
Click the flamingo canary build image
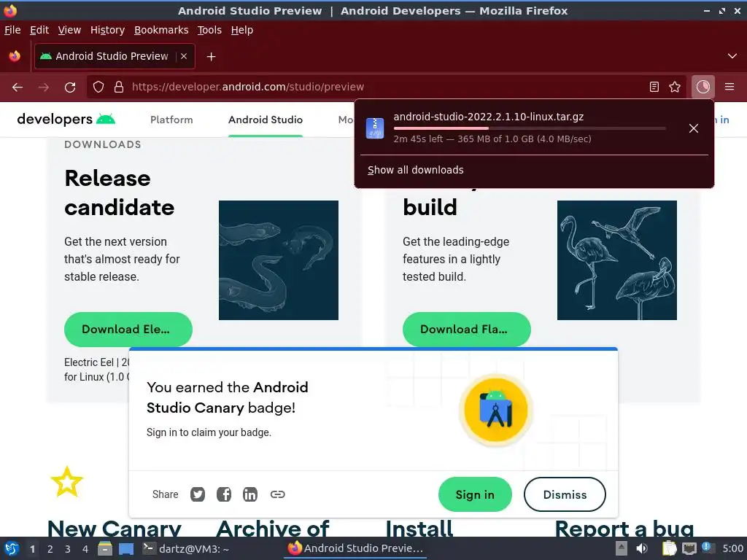click(x=617, y=260)
